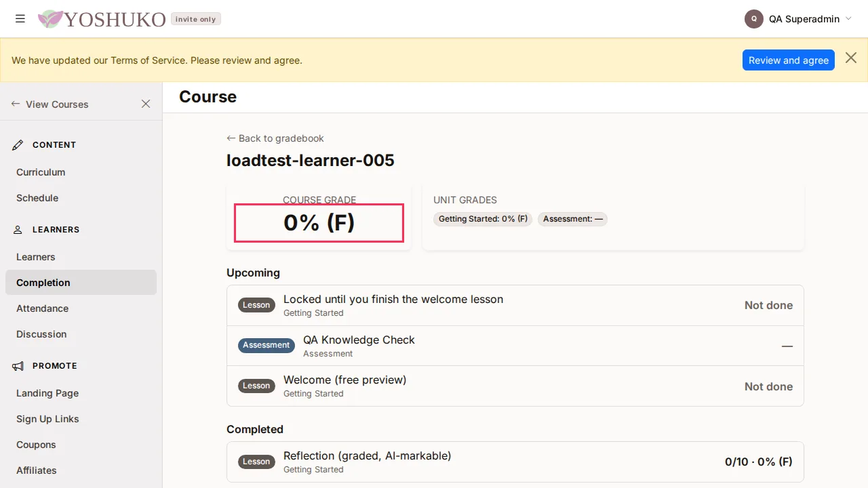The height and width of the screenshot is (488, 868).
Task: Close the course sidebar panel
Action: 146,104
